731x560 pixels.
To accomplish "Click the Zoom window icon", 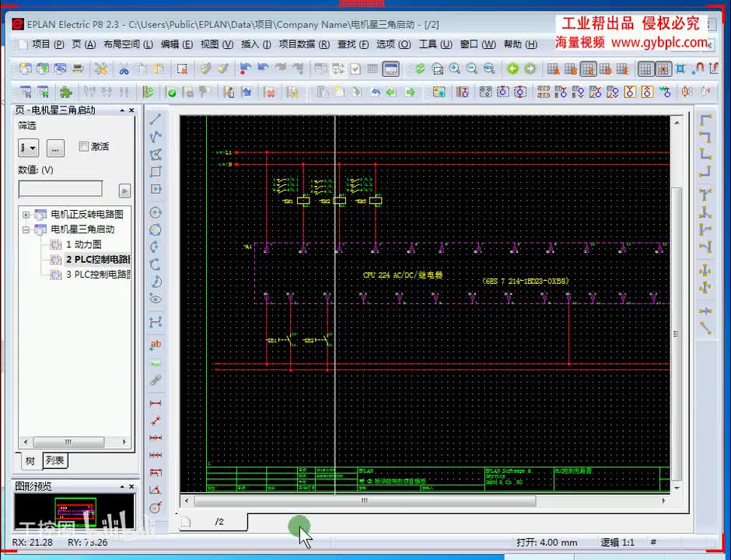I will pos(437,69).
